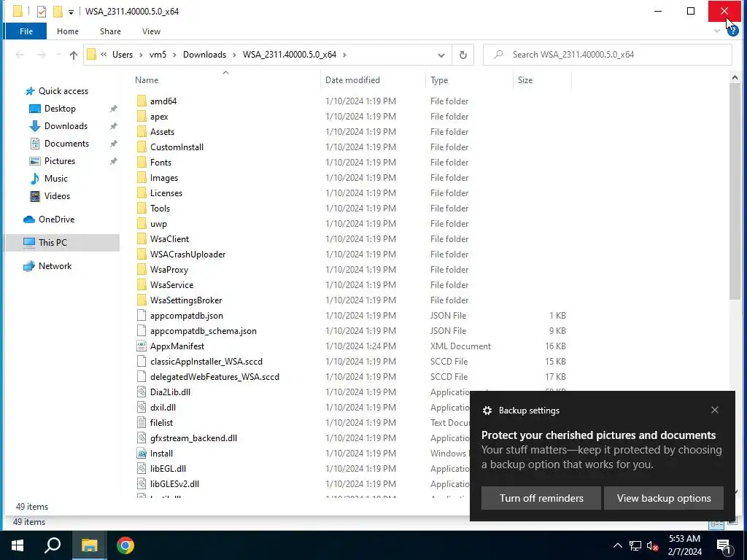Open the recent locations dropdown arrow
The width and height of the screenshot is (747, 560).
click(x=58, y=55)
